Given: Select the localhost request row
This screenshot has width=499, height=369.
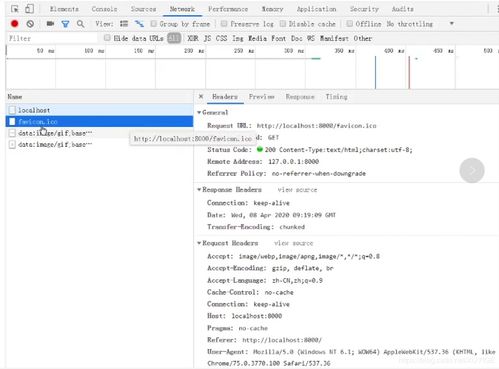Looking at the screenshot, I should [99, 110].
